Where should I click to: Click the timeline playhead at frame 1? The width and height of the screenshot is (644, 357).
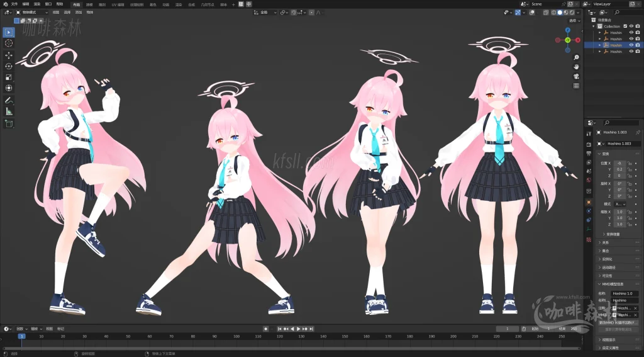tap(21, 336)
